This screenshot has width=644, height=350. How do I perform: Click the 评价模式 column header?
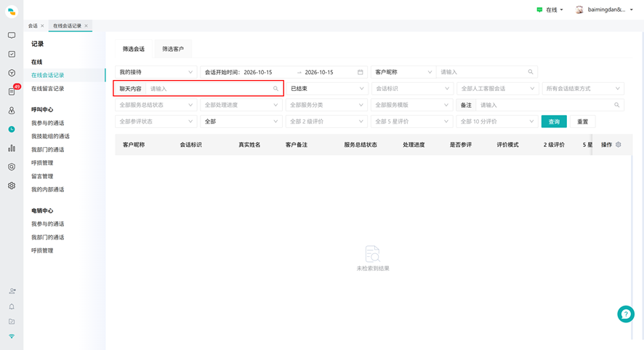pyautogui.click(x=507, y=145)
